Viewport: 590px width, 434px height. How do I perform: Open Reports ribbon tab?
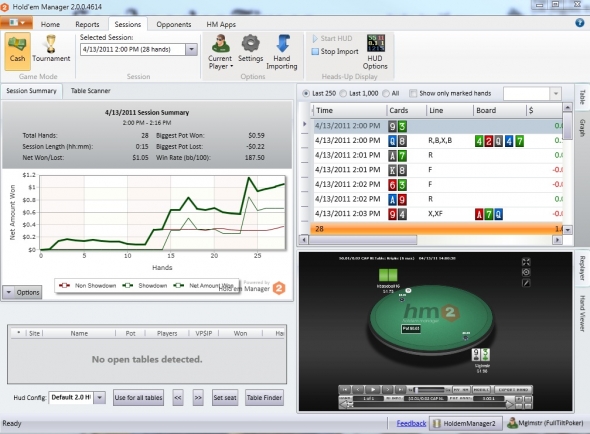pyautogui.click(x=87, y=24)
